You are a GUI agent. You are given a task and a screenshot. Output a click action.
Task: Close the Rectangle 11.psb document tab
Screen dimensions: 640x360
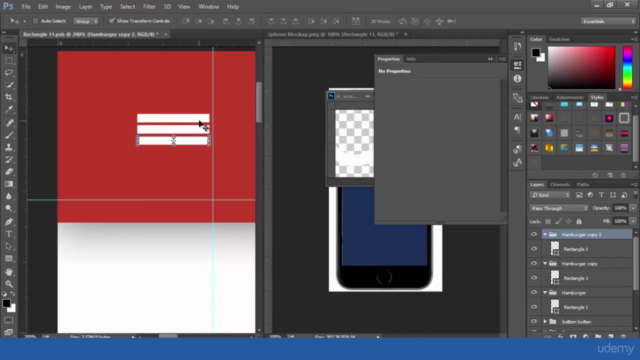coord(165,34)
